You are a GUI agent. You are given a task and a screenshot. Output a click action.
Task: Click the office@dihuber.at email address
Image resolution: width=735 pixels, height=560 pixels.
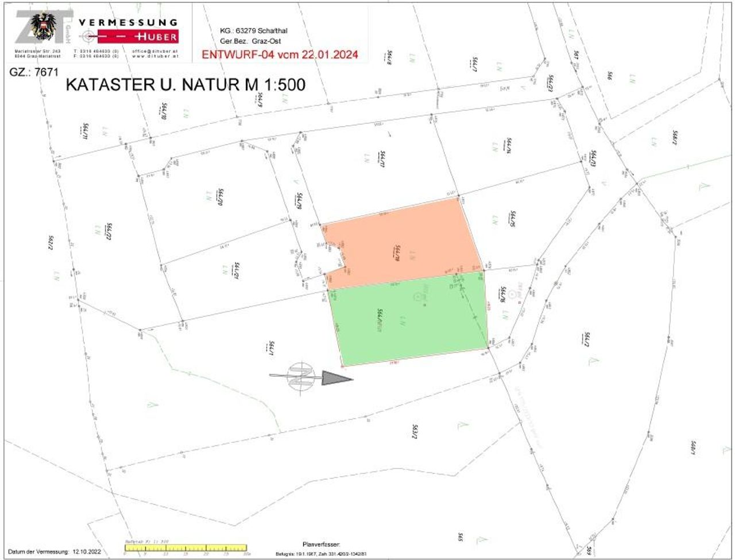(154, 52)
